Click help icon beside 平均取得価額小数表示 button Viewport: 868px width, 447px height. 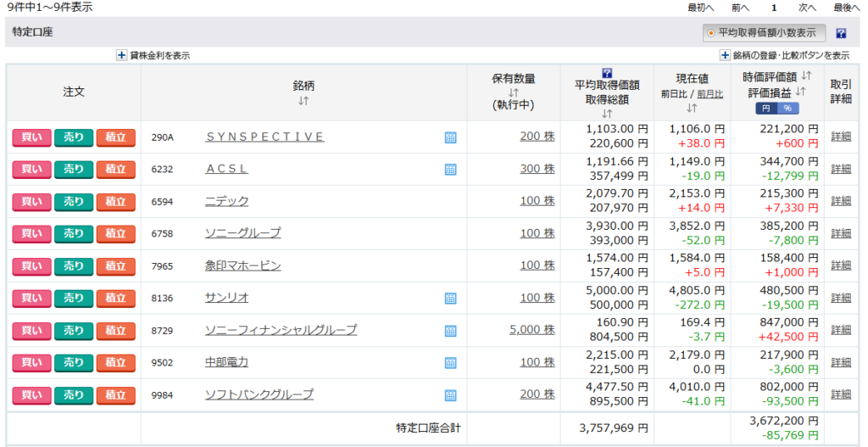click(x=841, y=34)
